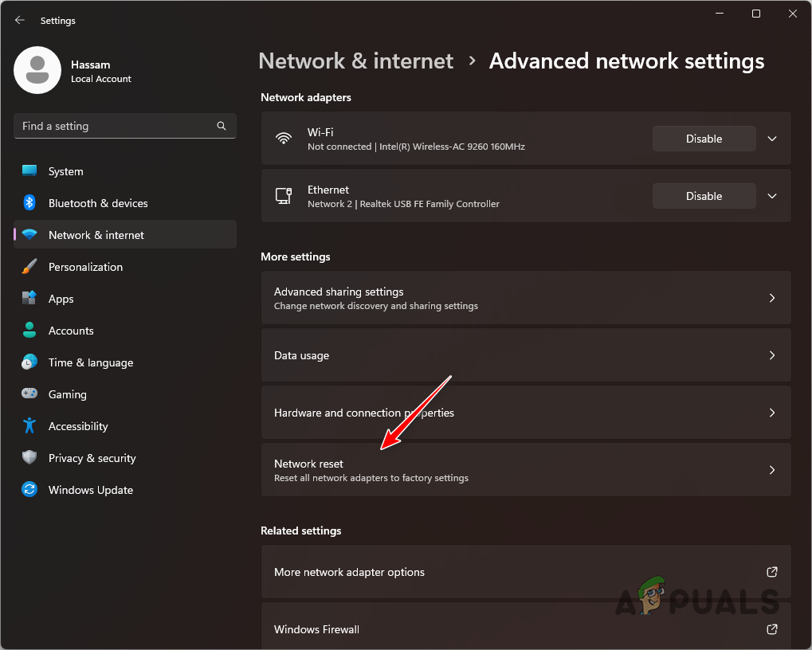Select the Accessibility icon

[29, 426]
